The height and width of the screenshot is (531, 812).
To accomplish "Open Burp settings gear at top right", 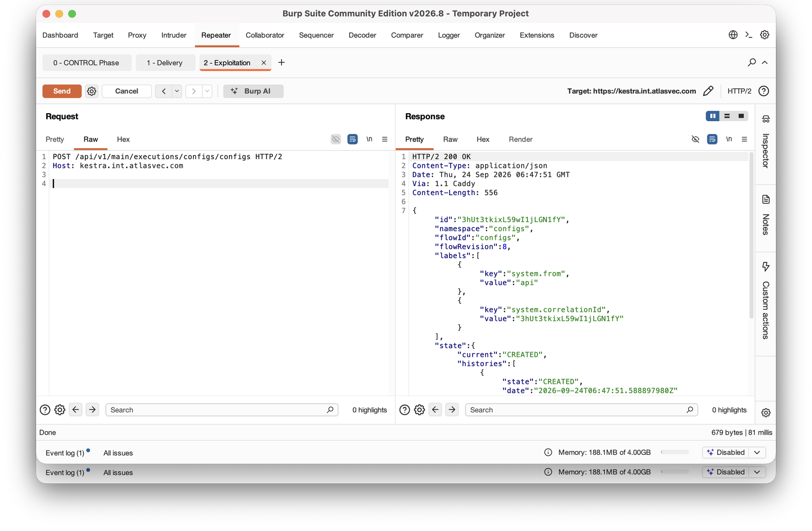I will (764, 35).
